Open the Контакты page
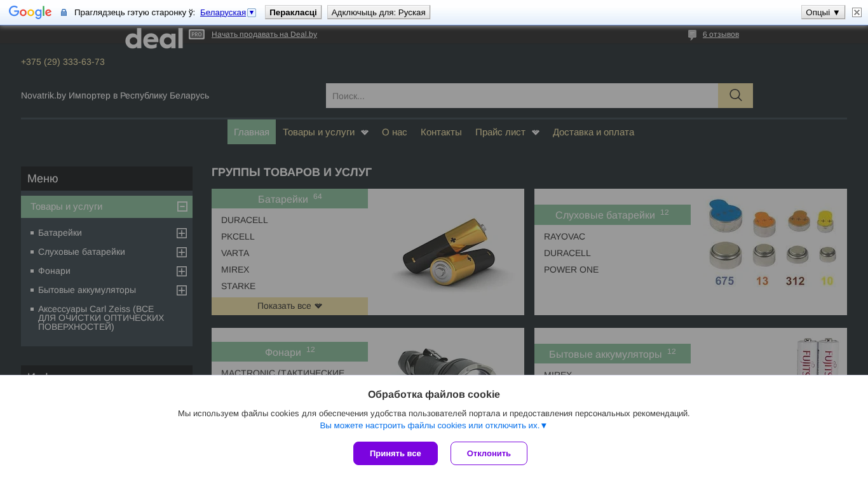Screen dimensions: 868x488 pos(441,132)
